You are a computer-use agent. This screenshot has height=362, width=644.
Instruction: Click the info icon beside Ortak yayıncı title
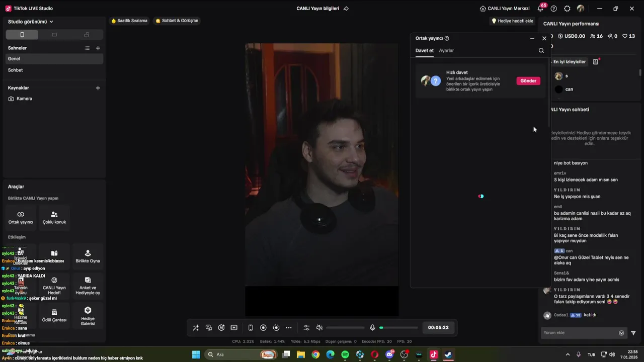447,38
